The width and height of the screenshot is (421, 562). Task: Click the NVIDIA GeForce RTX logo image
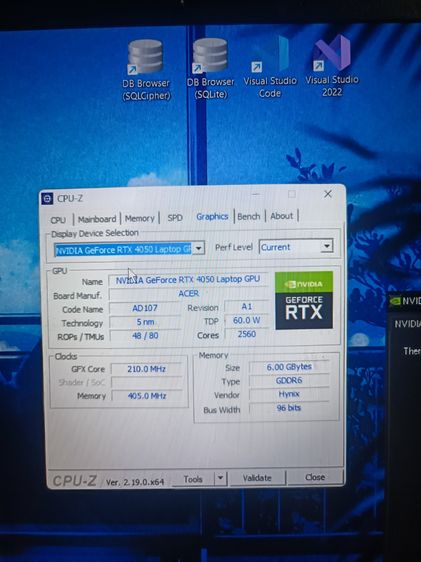(304, 300)
